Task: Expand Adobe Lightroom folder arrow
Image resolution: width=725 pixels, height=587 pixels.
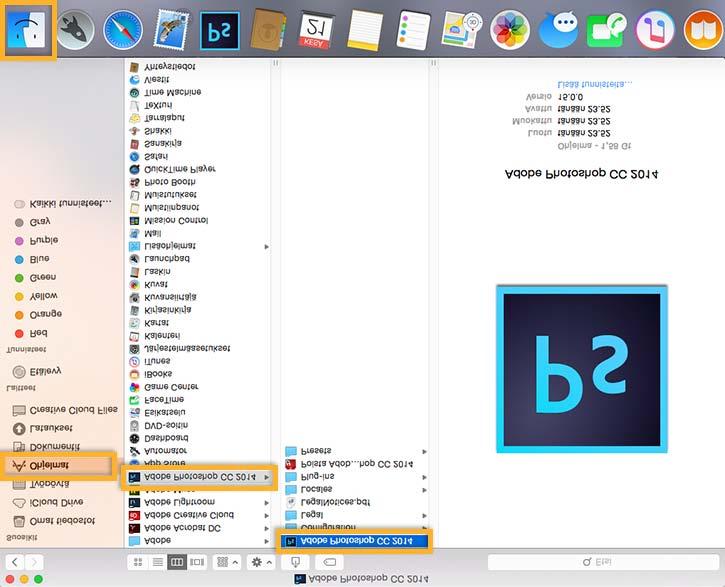Action: tap(266, 502)
